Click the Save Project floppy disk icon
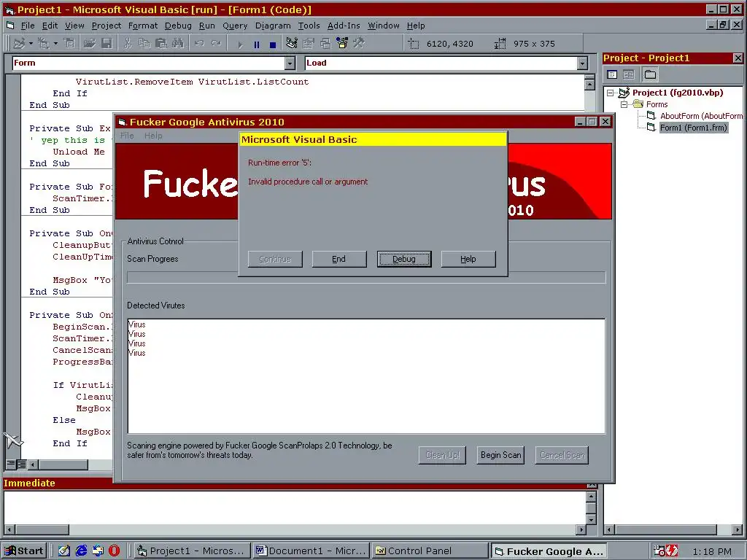This screenshot has height=560, width=747. pos(107,44)
